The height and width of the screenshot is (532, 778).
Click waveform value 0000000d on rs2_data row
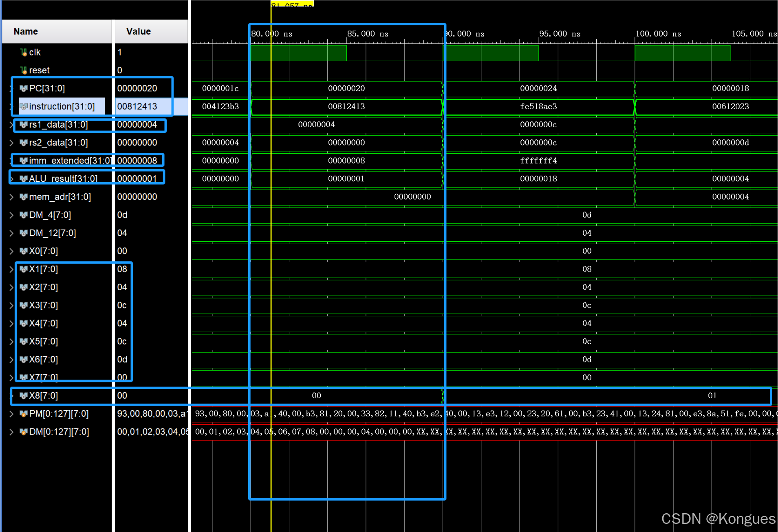pos(730,143)
